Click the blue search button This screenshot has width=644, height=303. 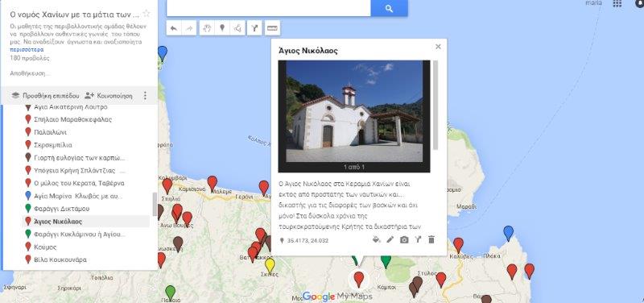[x=389, y=8]
